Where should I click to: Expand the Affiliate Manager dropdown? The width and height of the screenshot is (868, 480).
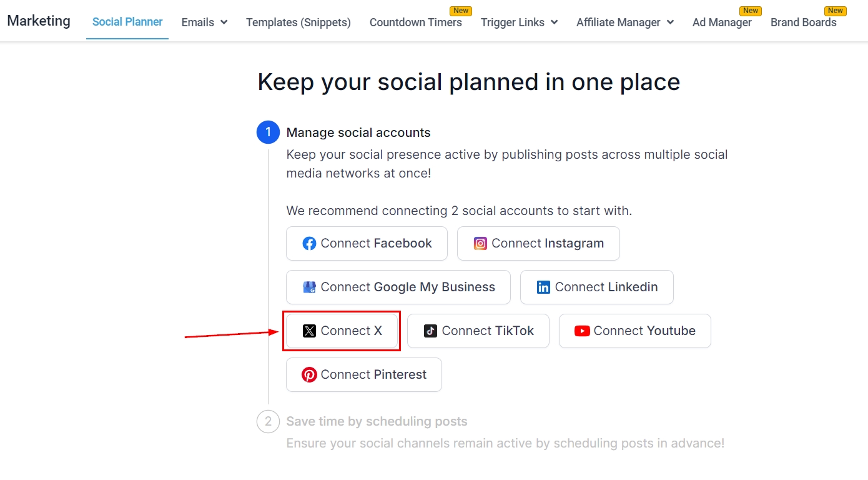[625, 22]
